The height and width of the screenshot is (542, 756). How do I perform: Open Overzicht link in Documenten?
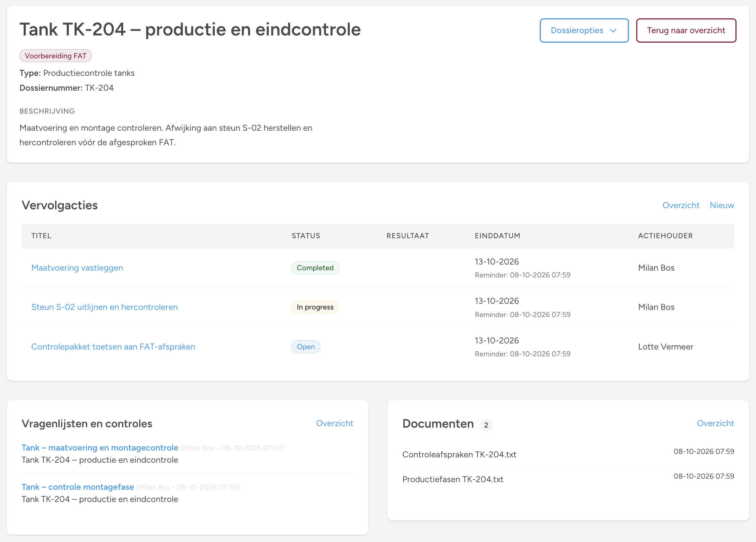point(716,423)
